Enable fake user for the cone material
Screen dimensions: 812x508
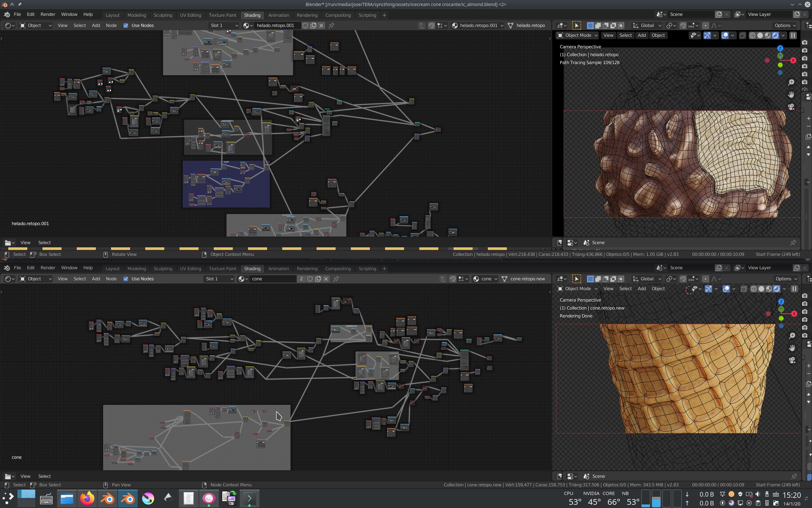coord(310,279)
